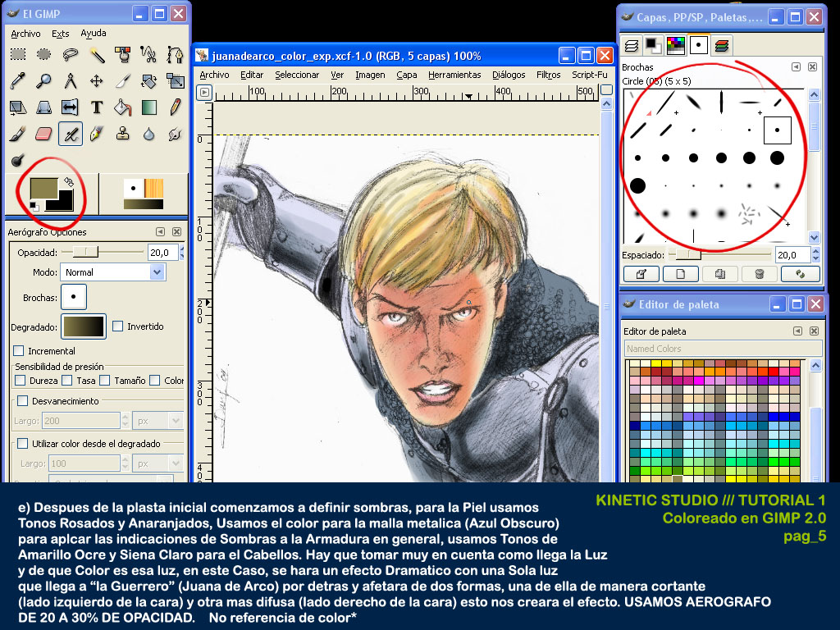
Task: Choose the Pencil tool
Action: 175,107
